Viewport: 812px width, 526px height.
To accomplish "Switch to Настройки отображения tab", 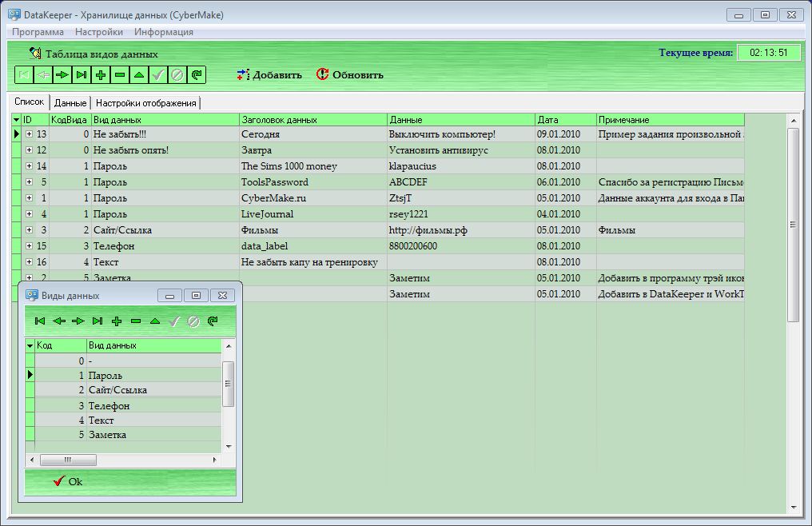I will [x=145, y=103].
